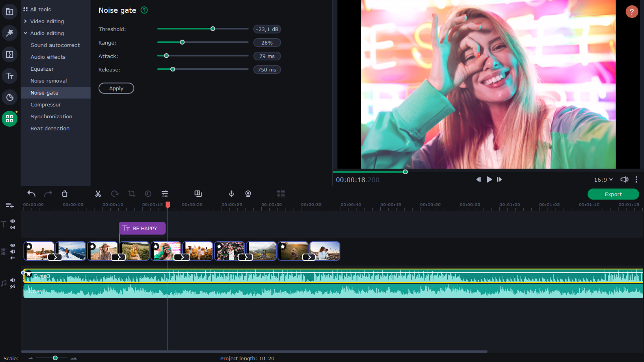The image size is (644, 362).
Task: Open the Titles panel in the sidebar
Action: [x=9, y=76]
